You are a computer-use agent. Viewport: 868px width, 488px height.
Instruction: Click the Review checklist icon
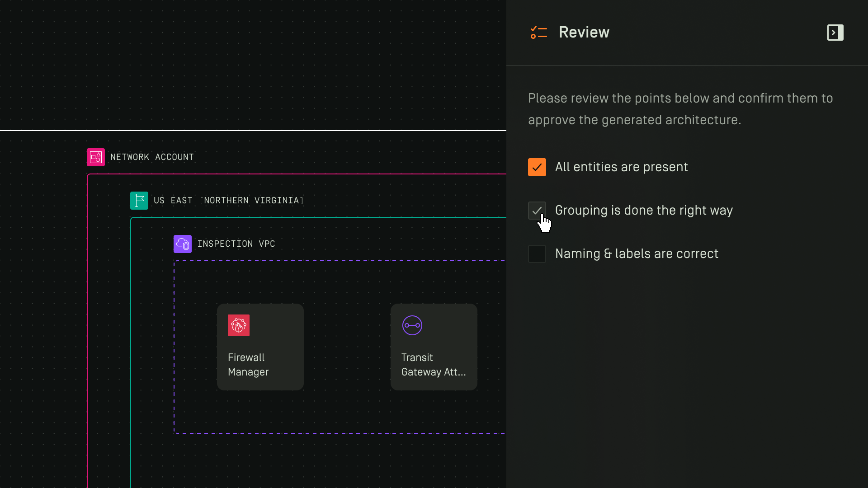coord(538,33)
